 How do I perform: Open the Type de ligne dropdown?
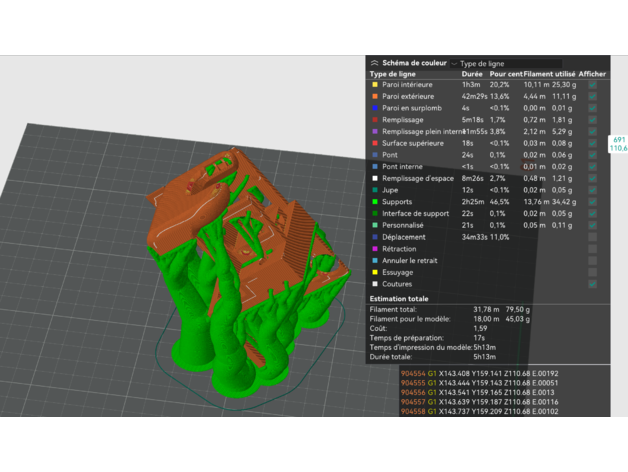coord(500,63)
